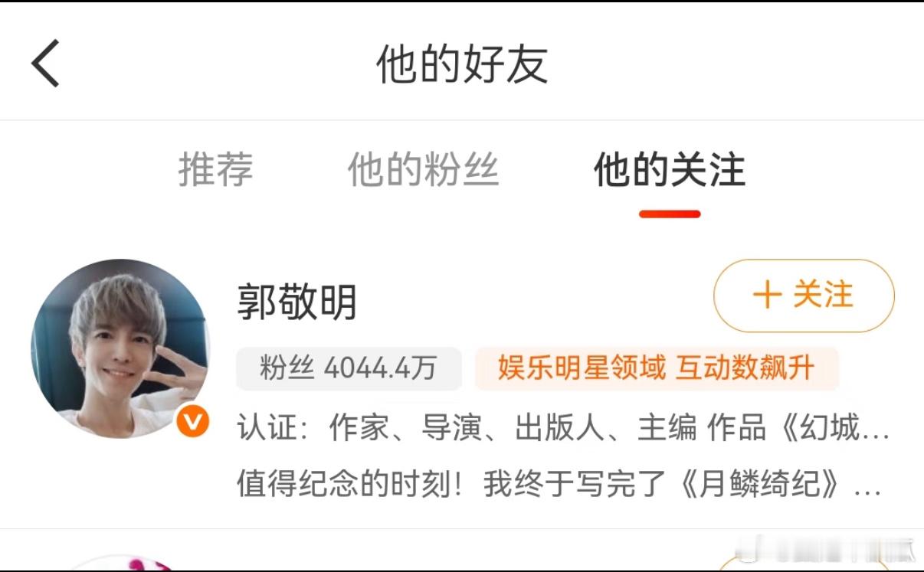Select the 他的关注 tab
This screenshot has width=924, height=572.
[x=670, y=169]
